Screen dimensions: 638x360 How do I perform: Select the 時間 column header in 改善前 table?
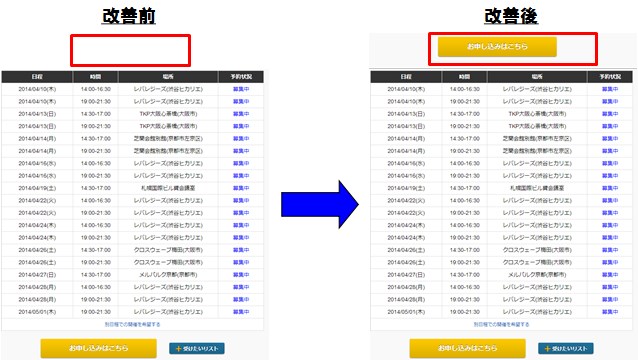coord(95,76)
